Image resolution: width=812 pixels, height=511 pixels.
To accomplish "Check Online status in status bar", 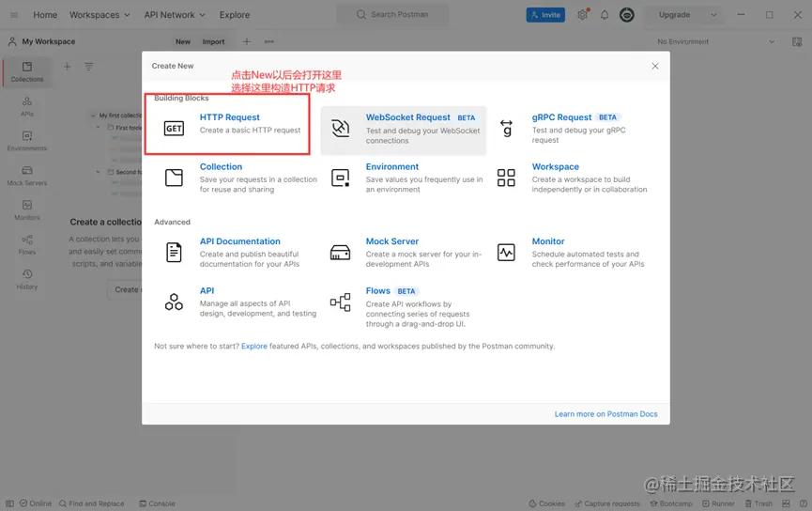I will 36,503.
